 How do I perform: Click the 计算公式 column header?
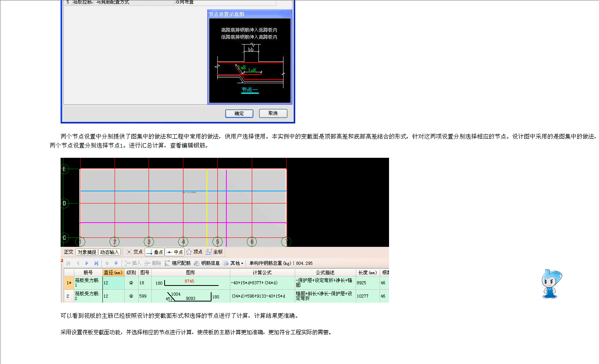point(262,273)
